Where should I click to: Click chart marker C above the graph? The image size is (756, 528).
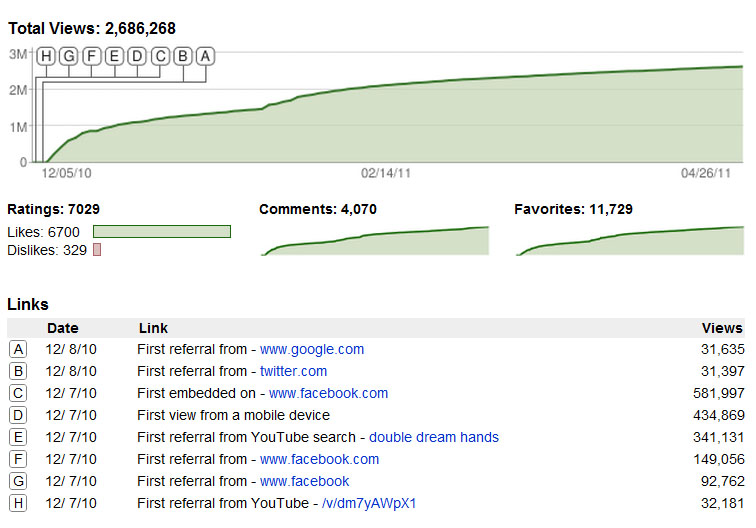(160, 56)
